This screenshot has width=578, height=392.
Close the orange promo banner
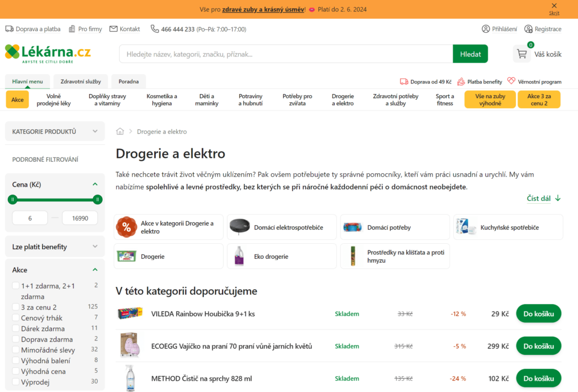(554, 6)
